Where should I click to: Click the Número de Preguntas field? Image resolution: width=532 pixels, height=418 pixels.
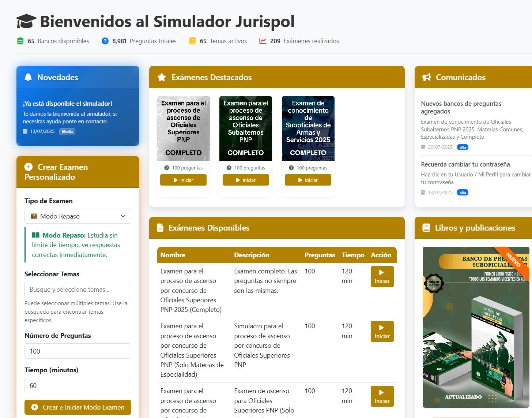tap(78, 351)
